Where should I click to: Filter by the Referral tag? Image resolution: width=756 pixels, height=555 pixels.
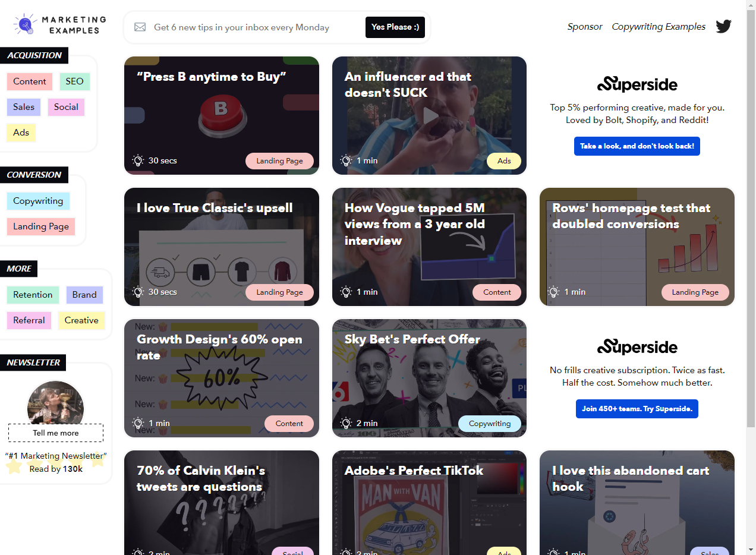[x=29, y=320]
